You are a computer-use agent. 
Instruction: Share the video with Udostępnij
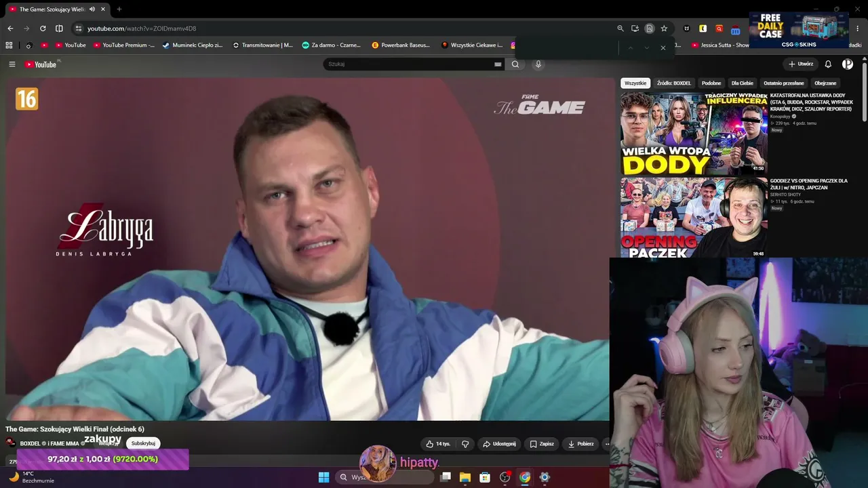click(x=499, y=444)
